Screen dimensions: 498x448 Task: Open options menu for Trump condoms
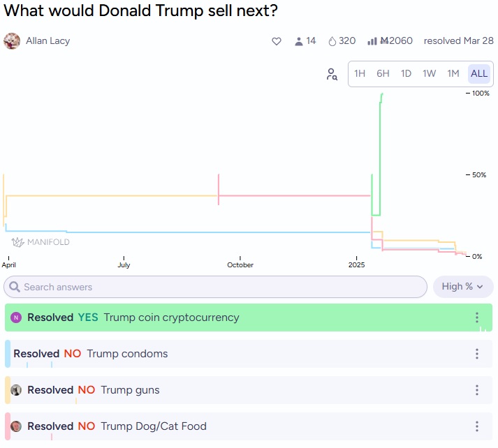tap(477, 354)
